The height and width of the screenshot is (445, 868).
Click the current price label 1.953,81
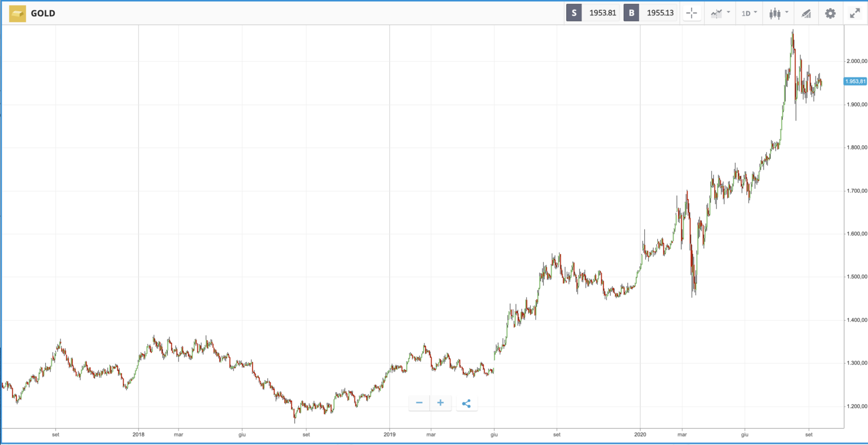pyautogui.click(x=854, y=81)
